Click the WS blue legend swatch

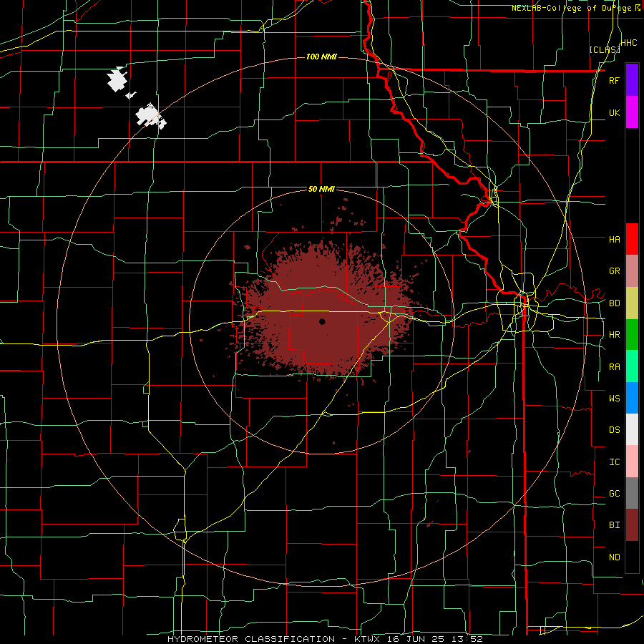[632, 398]
